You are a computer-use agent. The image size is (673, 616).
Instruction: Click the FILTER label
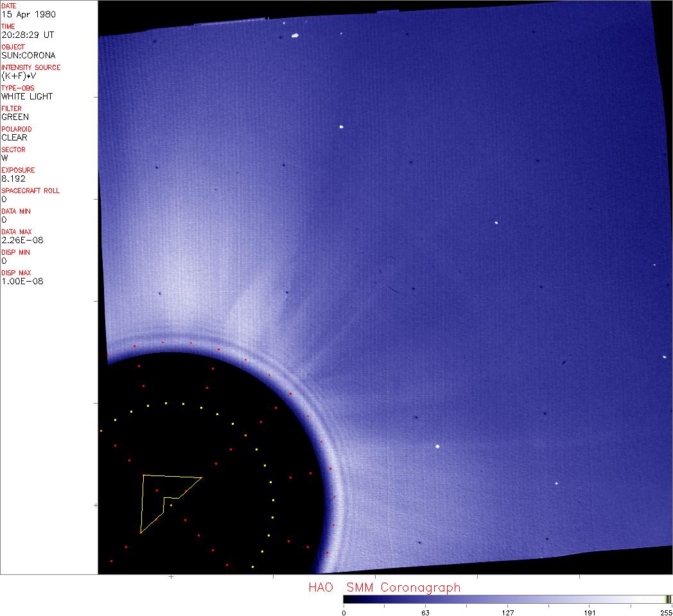pyautogui.click(x=12, y=108)
